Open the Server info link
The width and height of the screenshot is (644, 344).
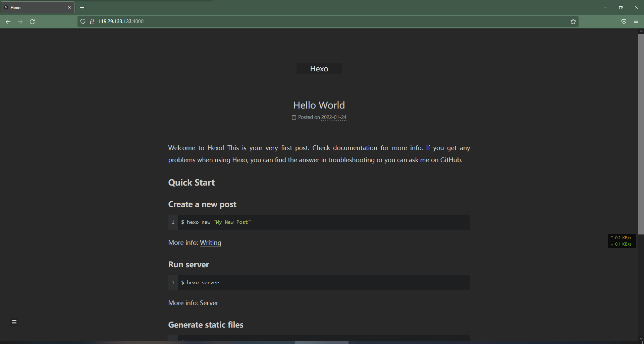click(x=209, y=303)
